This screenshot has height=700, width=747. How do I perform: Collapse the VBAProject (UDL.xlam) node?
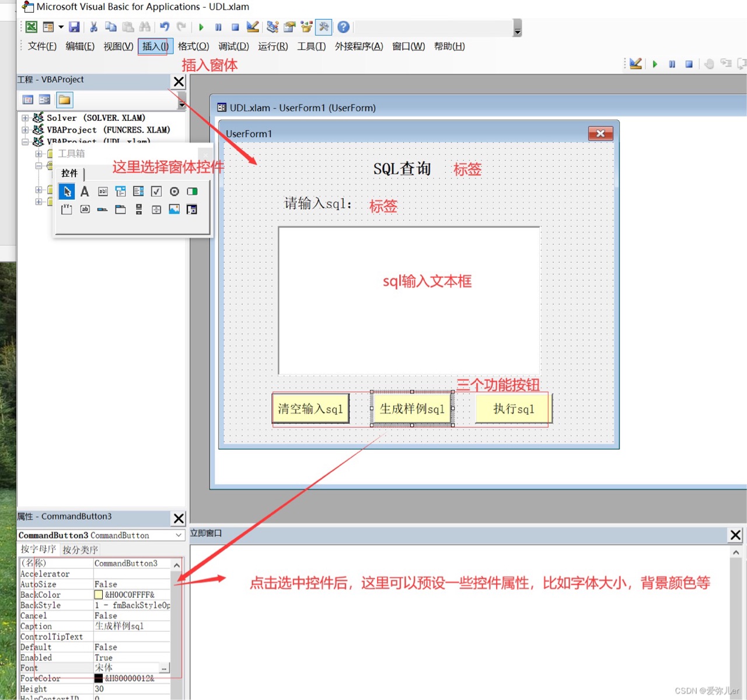coord(25,141)
